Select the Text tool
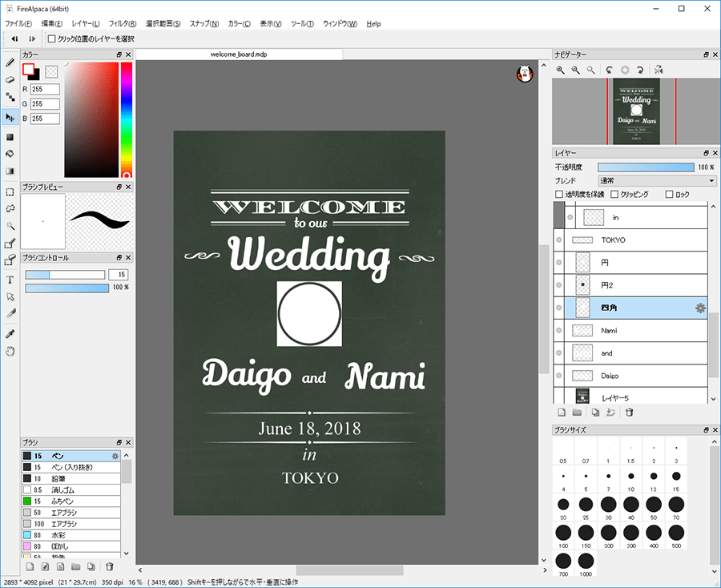 [10, 280]
